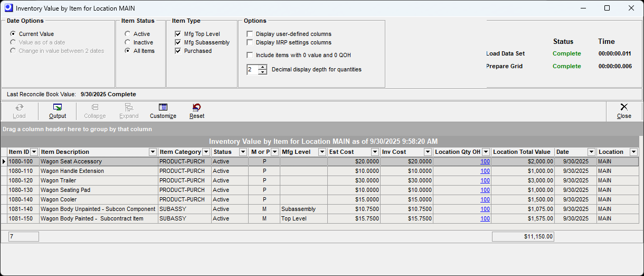Select item ID 1080-120
Image resolution: width=644 pixels, height=276 pixels.
coord(23,181)
